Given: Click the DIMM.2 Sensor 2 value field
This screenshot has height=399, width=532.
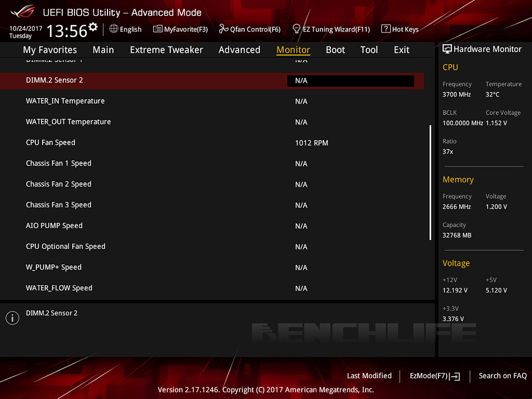Looking at the screenshot, I should point(351,81).
